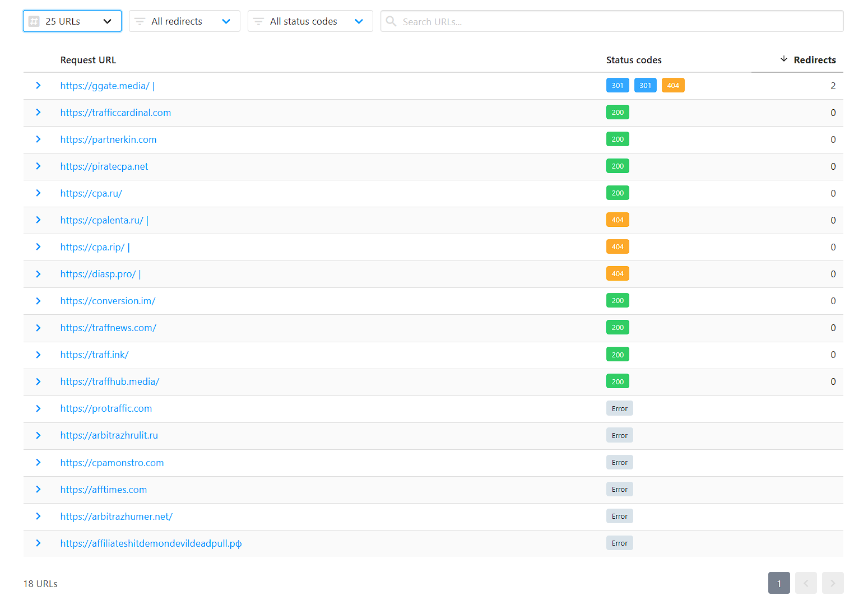This screenshot has height=605, width=868.
Task: Open the All redirects filter dropdown
Action: tap(184, 21)
